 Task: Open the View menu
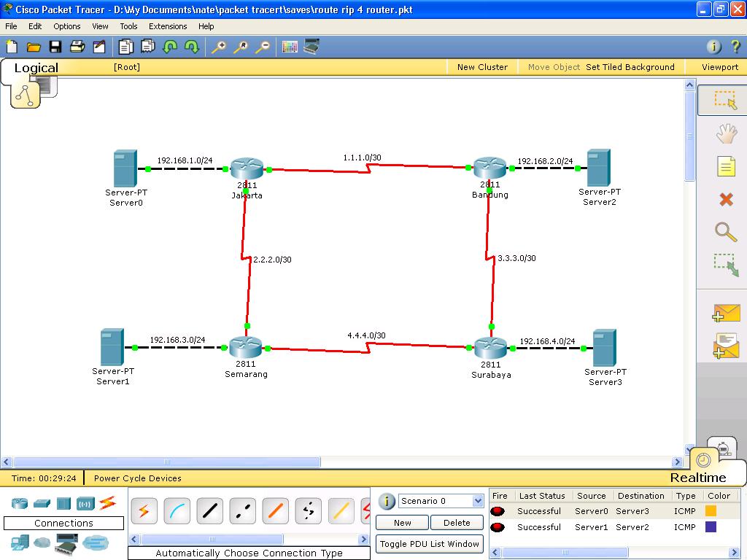tap(100, 26)
